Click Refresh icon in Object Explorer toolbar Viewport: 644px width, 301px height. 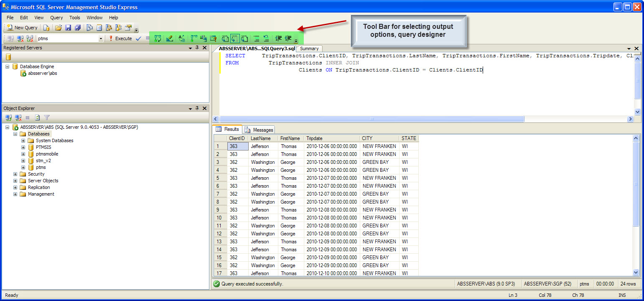coord(37,118)
